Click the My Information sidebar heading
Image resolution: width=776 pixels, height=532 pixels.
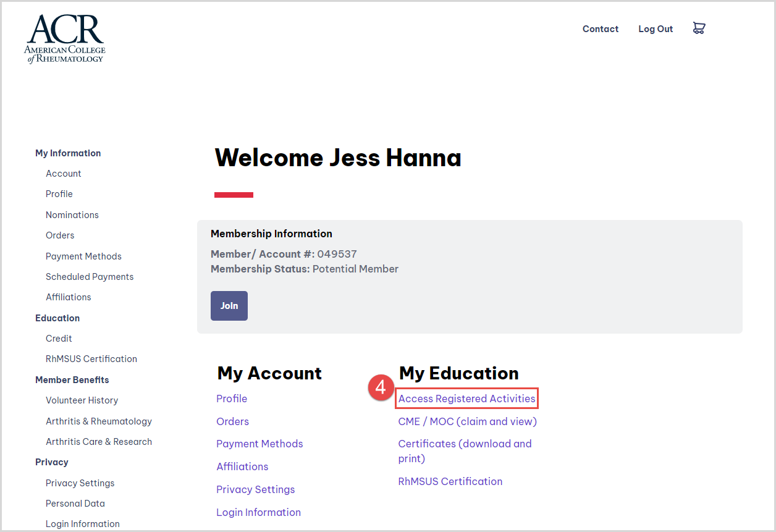[68, 153]
